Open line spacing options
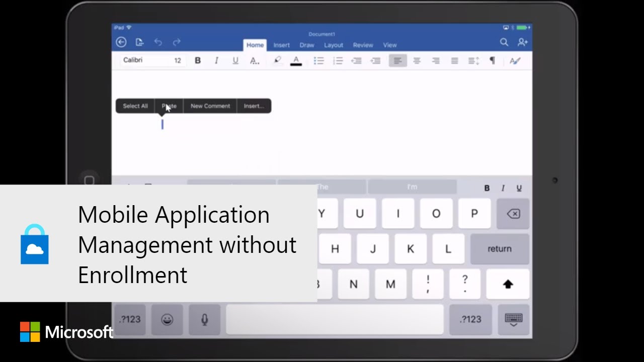 (474, 61)
